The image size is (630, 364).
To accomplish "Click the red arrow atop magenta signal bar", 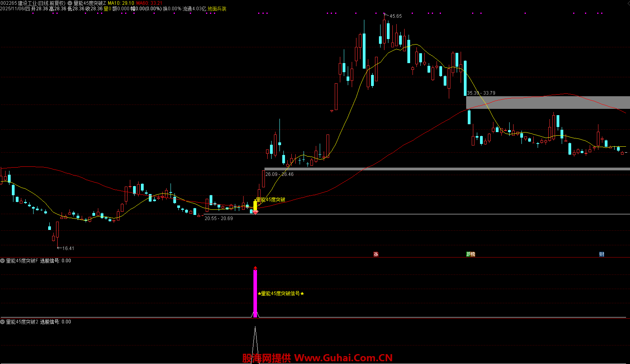I will (255, 268).
